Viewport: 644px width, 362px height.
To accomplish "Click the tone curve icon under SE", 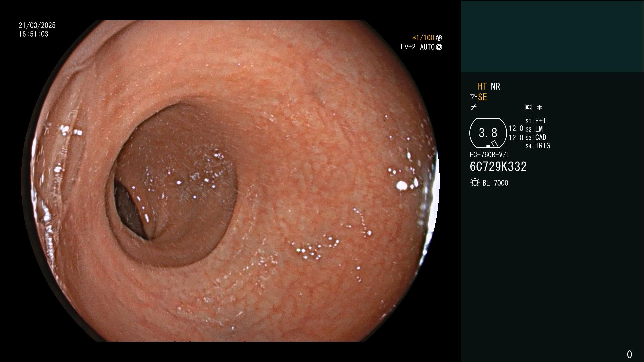I will [x=474, y=107].
